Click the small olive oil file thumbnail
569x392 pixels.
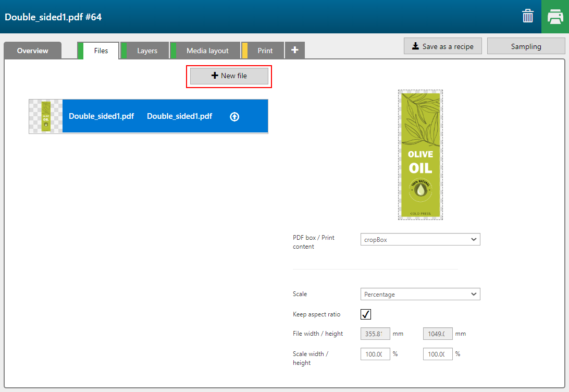point(46,116)
